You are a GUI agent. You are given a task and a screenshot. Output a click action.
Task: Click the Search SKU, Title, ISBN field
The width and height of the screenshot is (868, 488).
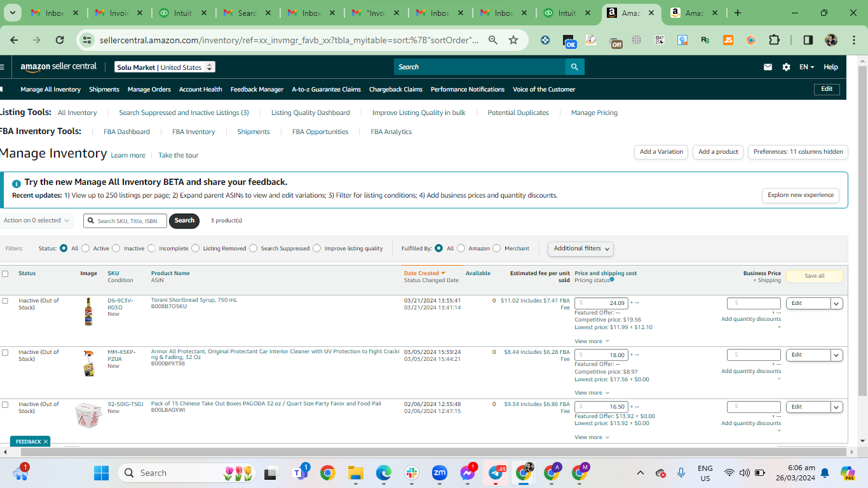click(125, 220)
